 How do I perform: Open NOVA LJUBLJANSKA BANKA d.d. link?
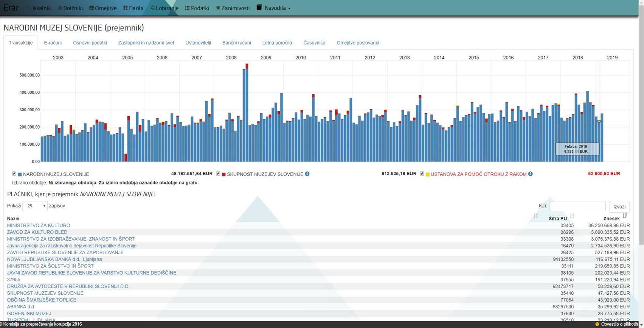coord(54,260)
